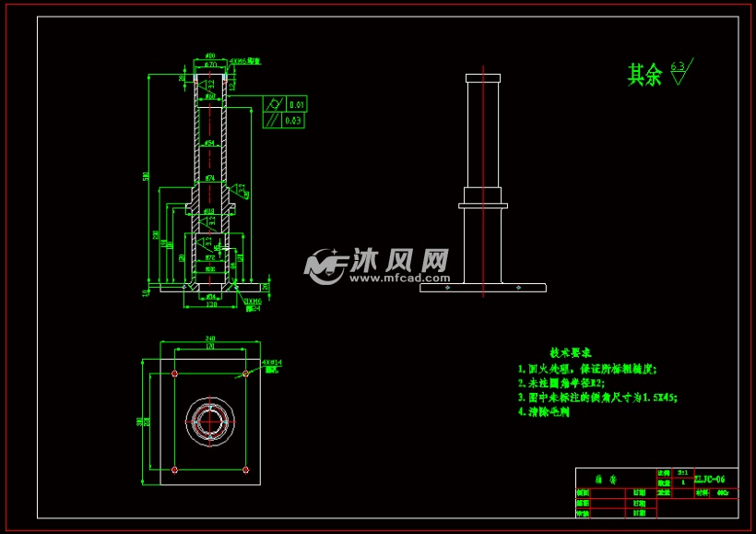Image resolution: width=756 pixels, height=534 pixels.
Task: Click the 4XM6 thread callout at top
Action: pyautogui.click(x=245, y=61)
